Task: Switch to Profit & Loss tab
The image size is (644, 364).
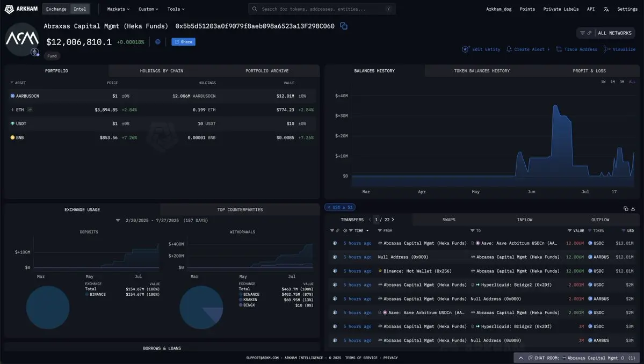Action: click(x=589, y=71)
